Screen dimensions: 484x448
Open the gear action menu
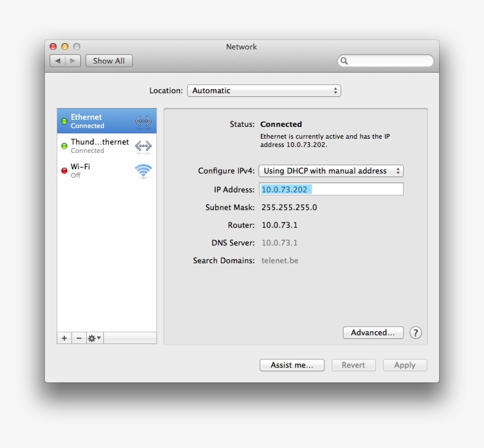pyautogui.click(x=94, y=338)
